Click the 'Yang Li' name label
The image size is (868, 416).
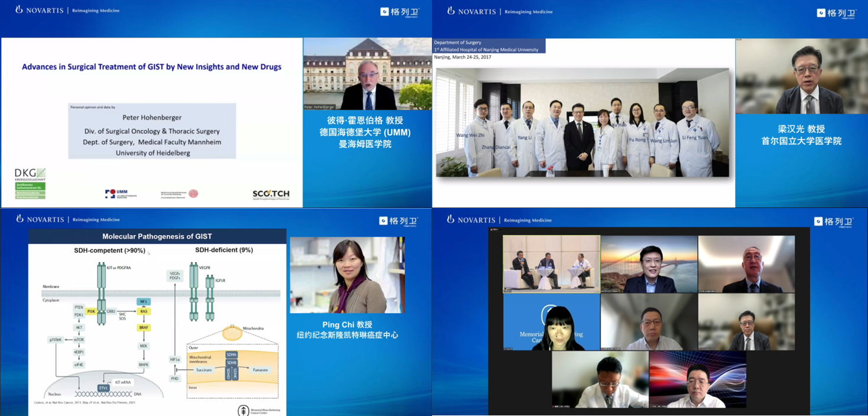point(525,137)
